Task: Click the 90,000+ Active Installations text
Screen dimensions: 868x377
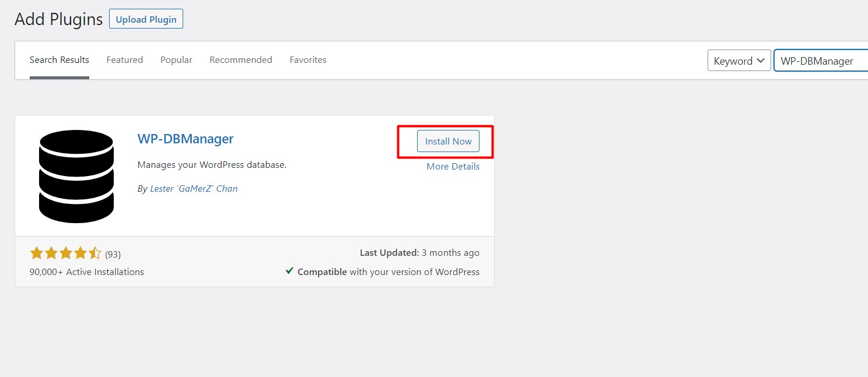Action: pos(87,272)
